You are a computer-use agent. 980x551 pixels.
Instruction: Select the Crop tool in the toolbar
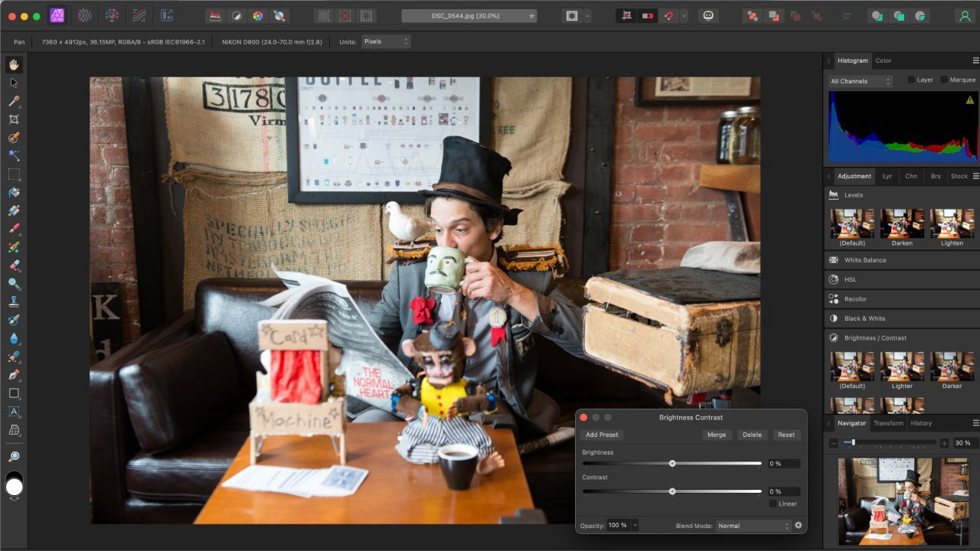(14, 119)
